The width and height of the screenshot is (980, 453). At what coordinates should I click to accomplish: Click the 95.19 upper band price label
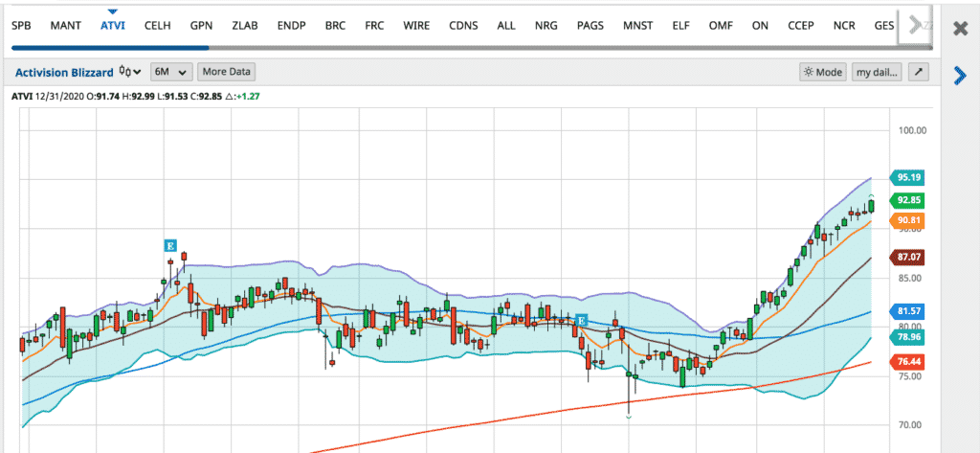(909, 177)
